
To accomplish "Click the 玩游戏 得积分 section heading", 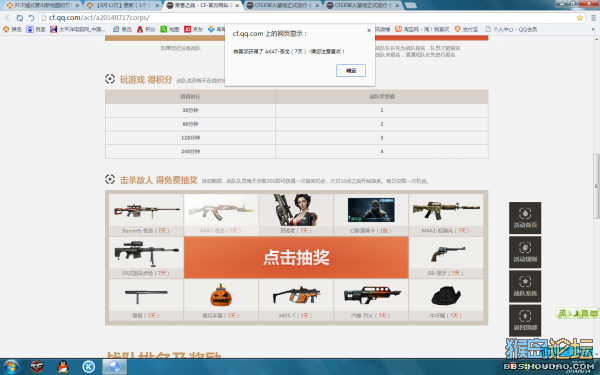I will pyautogui.click(x=146, y=80).
